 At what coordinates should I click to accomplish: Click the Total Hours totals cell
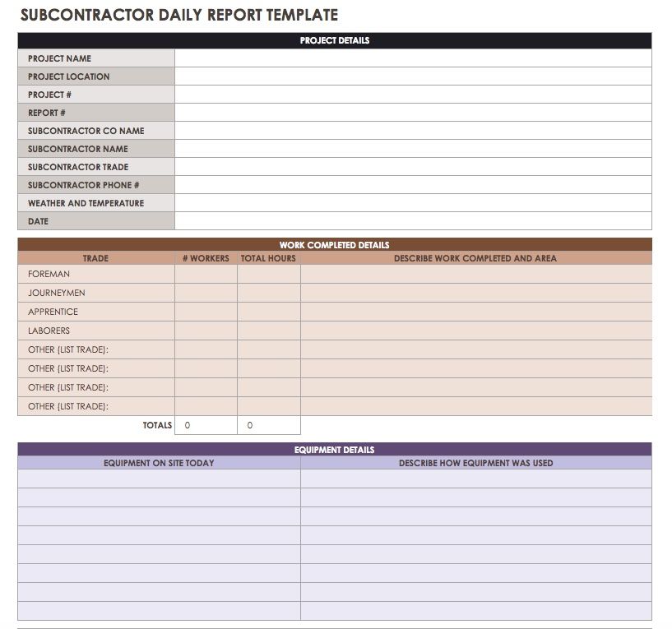(x=268, y=425)
